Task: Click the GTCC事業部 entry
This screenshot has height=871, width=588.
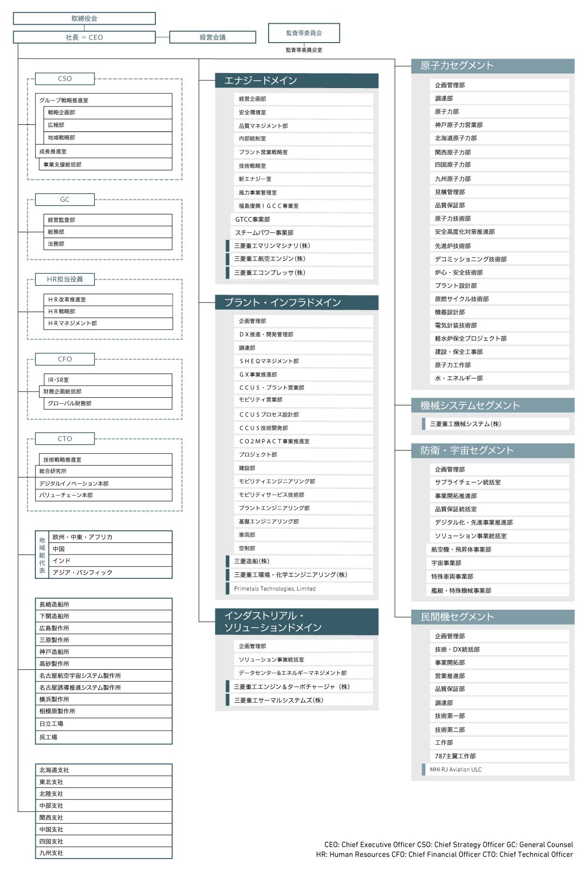Action: click(302, 219)
